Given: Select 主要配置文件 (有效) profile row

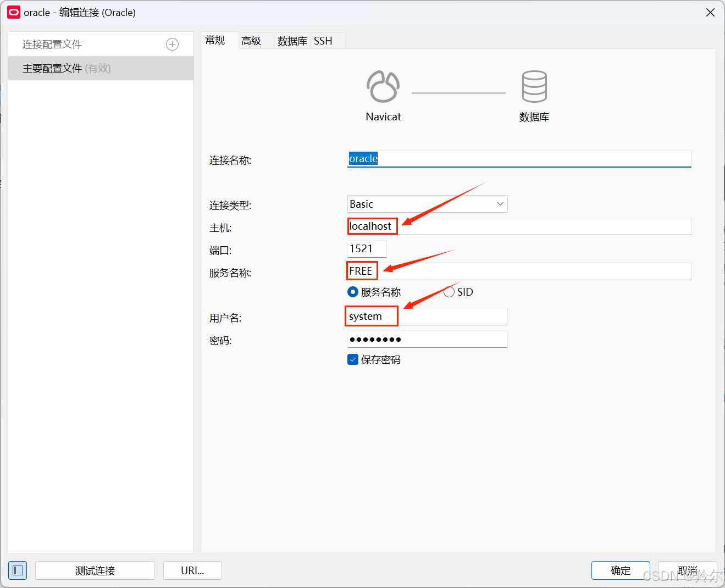Looking at the screenshot, I should pyautogui.click(x=101, y=68).
